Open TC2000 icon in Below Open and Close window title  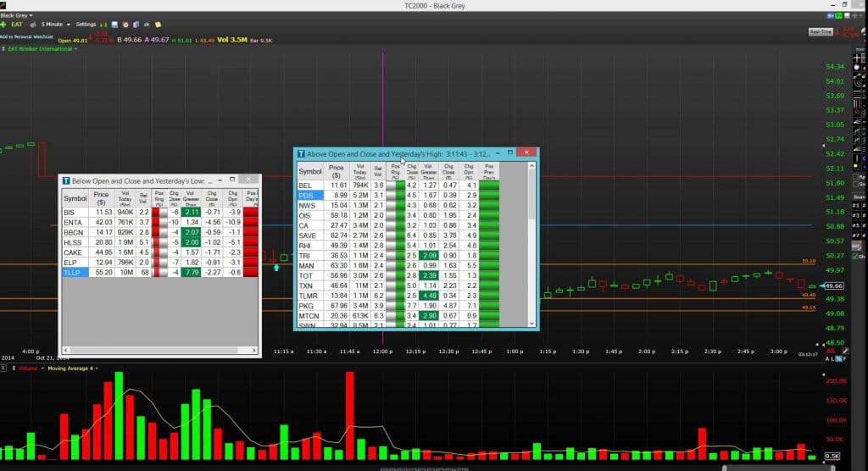tap(66, 180)
